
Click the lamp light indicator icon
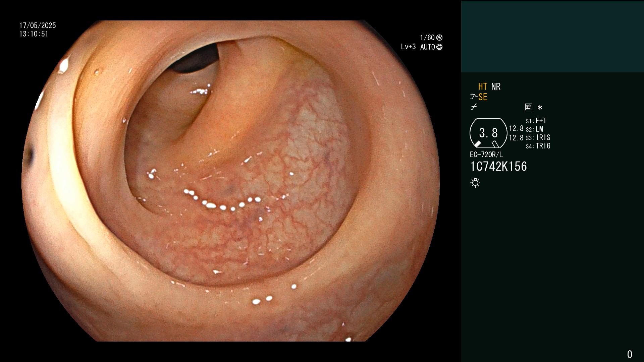click(475, 183)
